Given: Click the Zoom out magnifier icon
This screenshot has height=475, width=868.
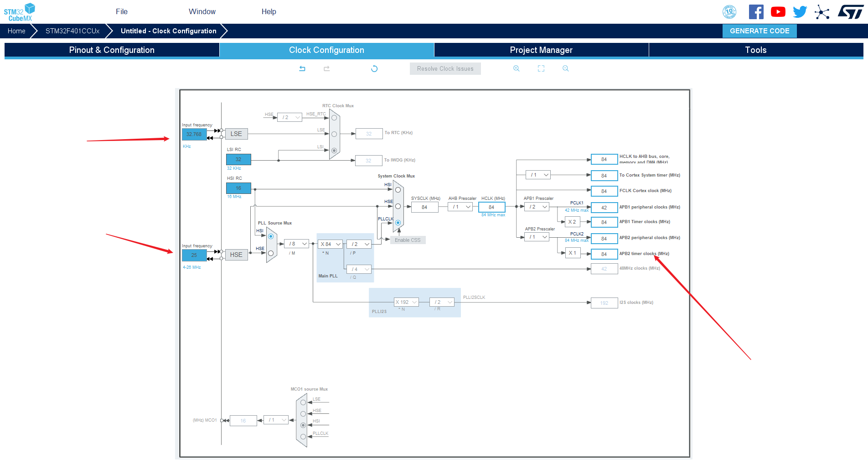Looking at the screenshot, I should (x=566, y=68).
